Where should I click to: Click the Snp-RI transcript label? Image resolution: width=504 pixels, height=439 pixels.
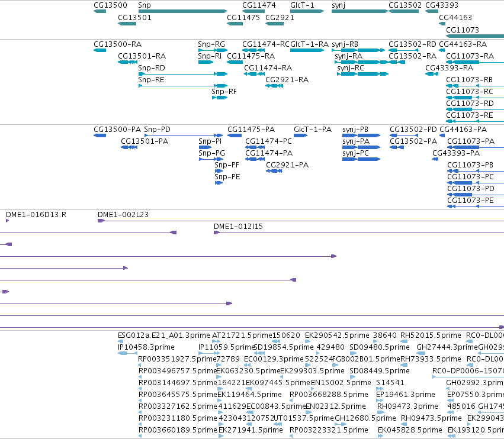pyautogui.click(x=210, y=56)
